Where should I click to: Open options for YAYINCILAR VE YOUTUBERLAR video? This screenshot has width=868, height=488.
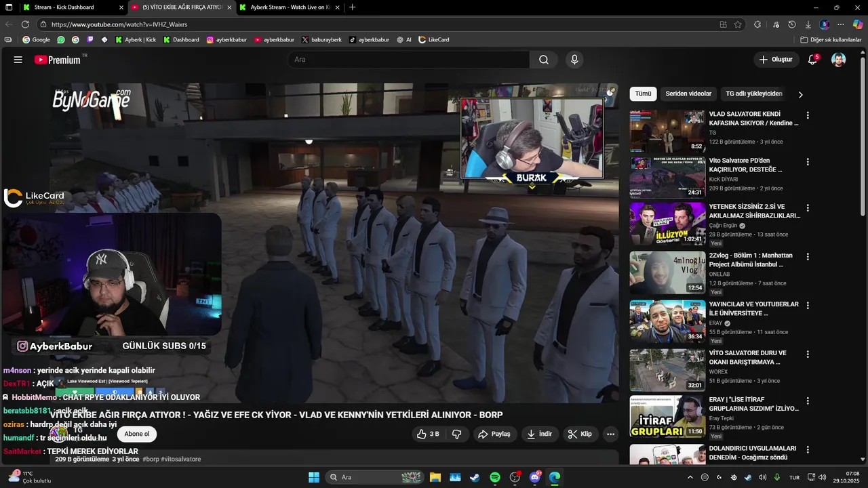[807, 306]
